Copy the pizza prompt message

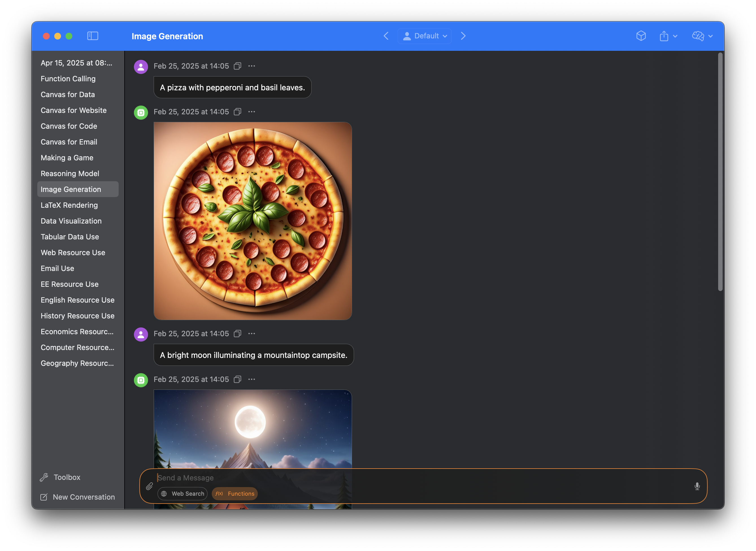click(x=237, y=66)
